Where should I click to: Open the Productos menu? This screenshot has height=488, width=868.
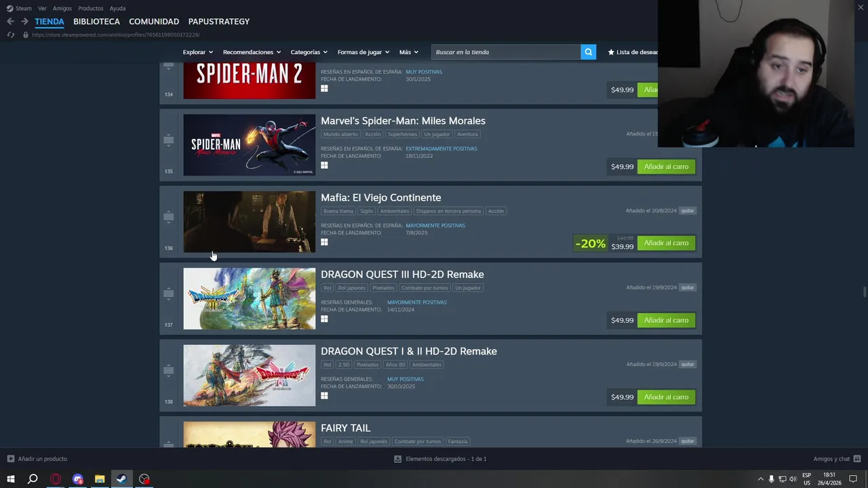click(x=91, y=8)
